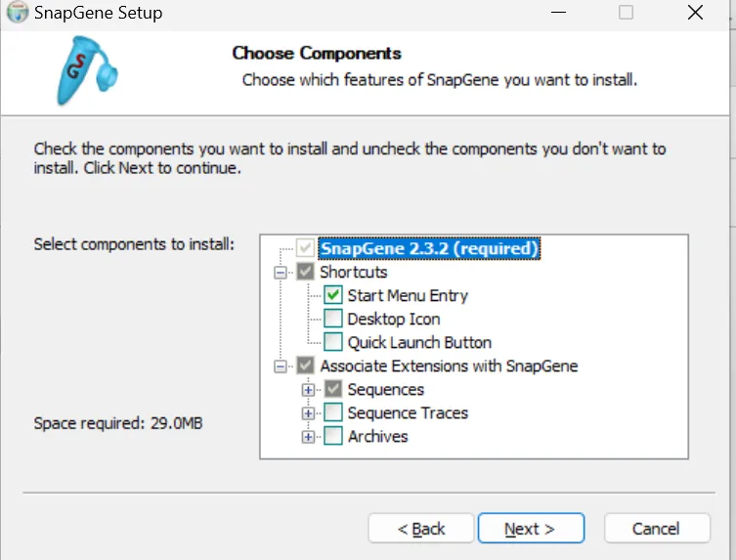
Task: Enable the Desktop Icon checkbox
Action: [x=333, y=319]
